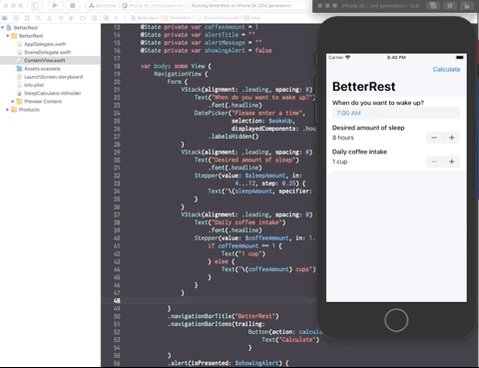This screenshot has width=479, height=368.
Task: Click the Simulator window title iPhone SE 2nd generation
Action: [380, 6]
